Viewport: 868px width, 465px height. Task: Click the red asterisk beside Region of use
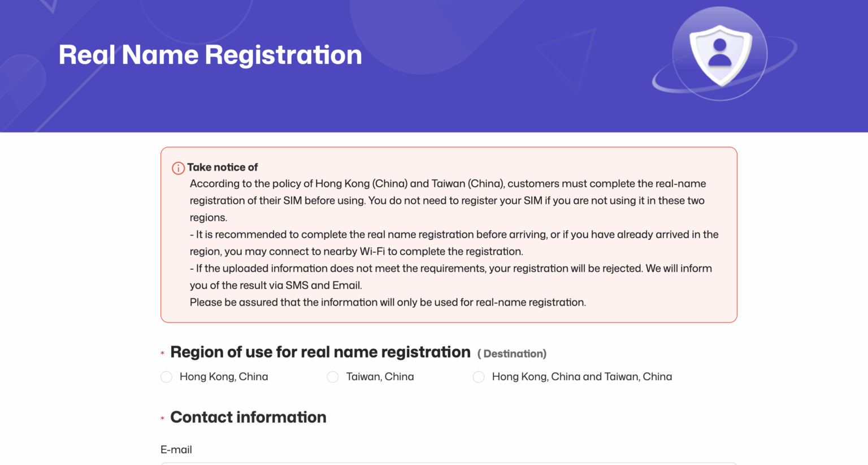[x=162, y=353]
